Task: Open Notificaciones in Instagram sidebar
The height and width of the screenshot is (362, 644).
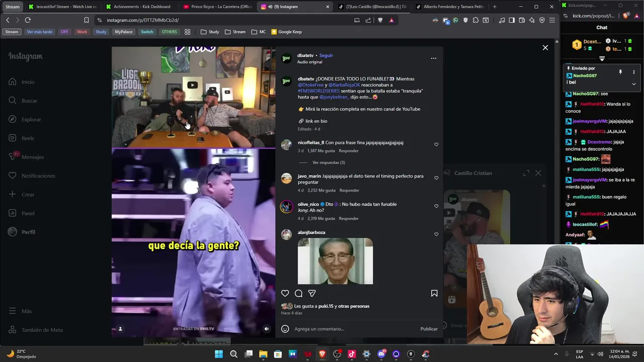Action: [x=32, y=176]
